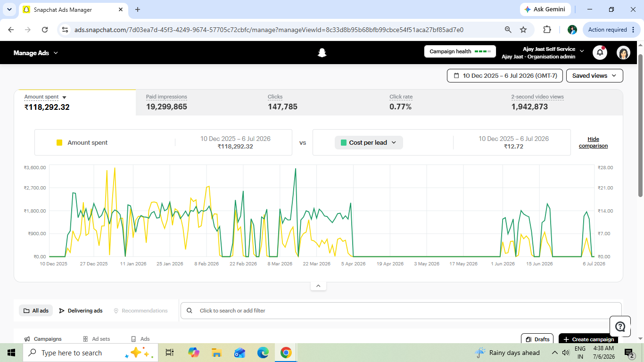This screenshot has width=644, height=362.
Task: Open the tab search dropdown arrow
Action: coord(10,9)
